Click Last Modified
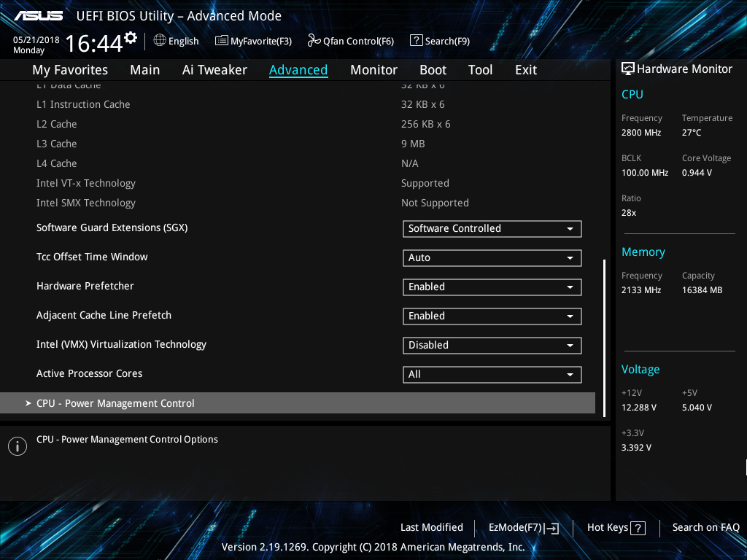Screen dimensions: 747x560 pos(432,527)
